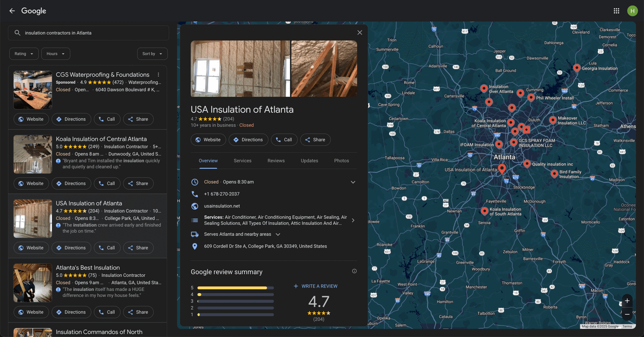The image size is (644, 337).
Task: Expand the Services list arrow
Action: 353,220
